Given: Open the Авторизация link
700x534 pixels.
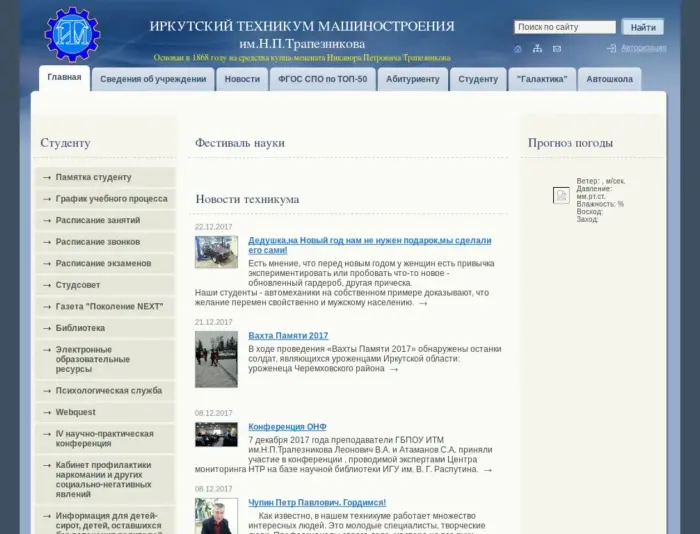Looking at the screenshot, I should click(643, 48).
